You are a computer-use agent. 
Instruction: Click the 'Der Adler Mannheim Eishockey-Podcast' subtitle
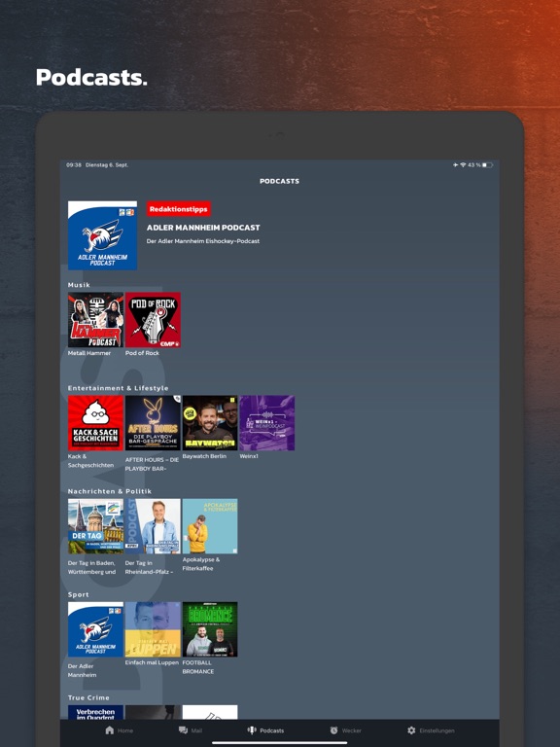203,241
